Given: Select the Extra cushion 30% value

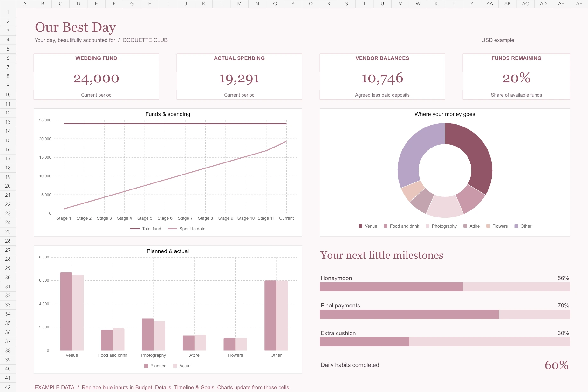Looking at the screenshot, I should pyautogui.click(x=563, y=333).
